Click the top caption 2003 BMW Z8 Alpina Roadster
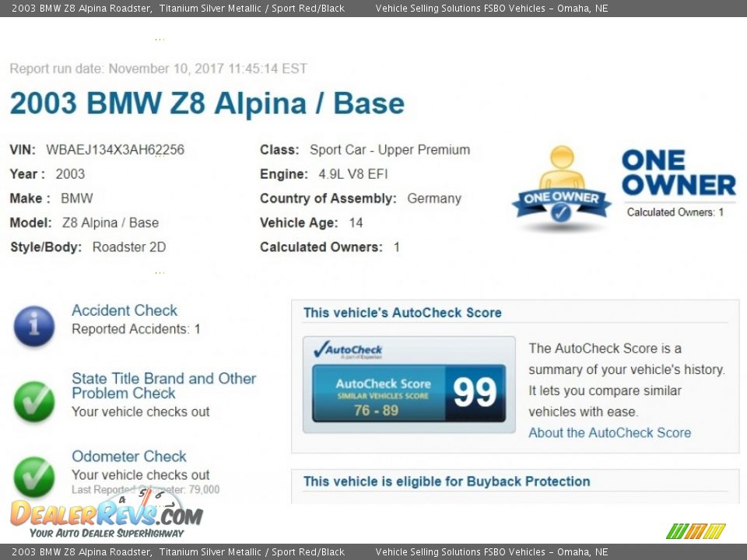 pyautogui.click(x=82, y=8)
